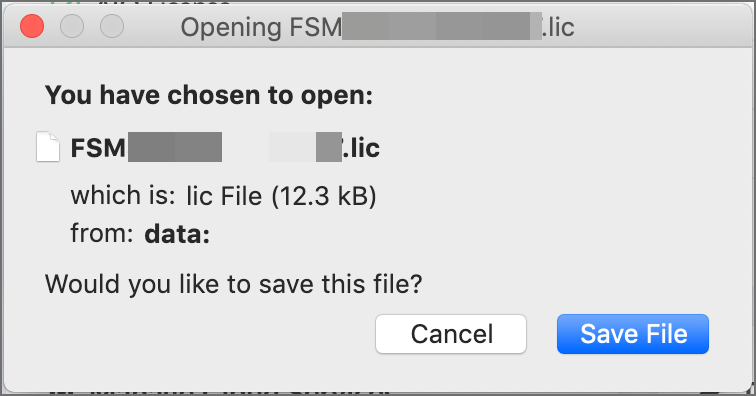Screen dimensions: 756x396
Task: Click the 'You have chosen to open:' heading
Action: [209, 95]
